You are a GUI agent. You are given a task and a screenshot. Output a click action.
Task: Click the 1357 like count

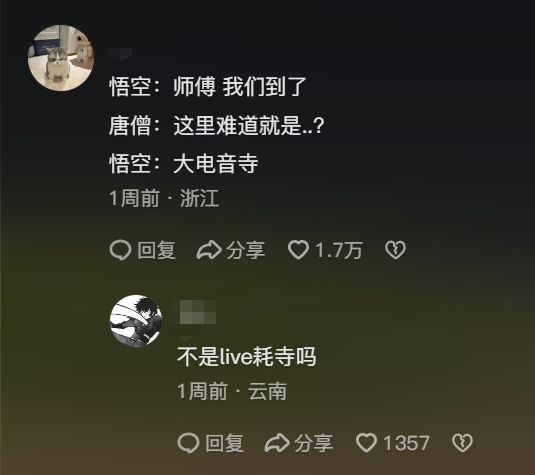pos(406,443)
